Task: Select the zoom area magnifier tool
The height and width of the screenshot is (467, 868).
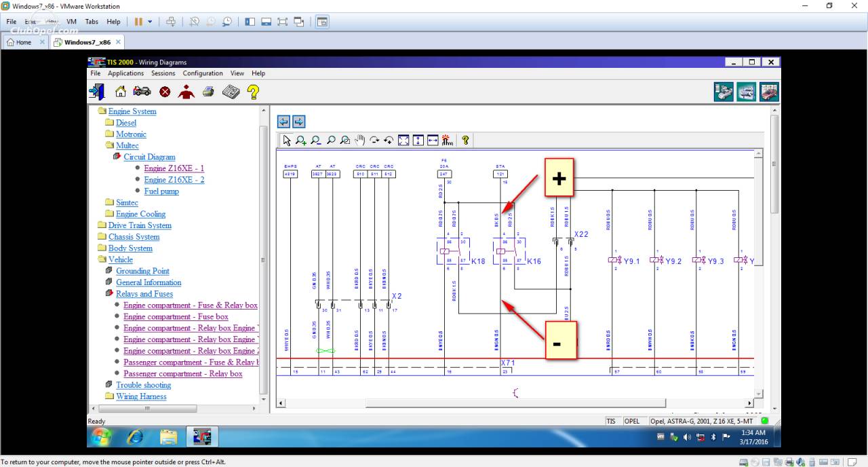Action: tap(345, 141)
